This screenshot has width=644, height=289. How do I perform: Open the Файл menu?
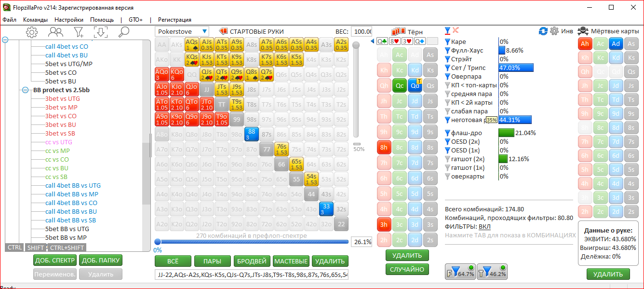click(10, 20)
